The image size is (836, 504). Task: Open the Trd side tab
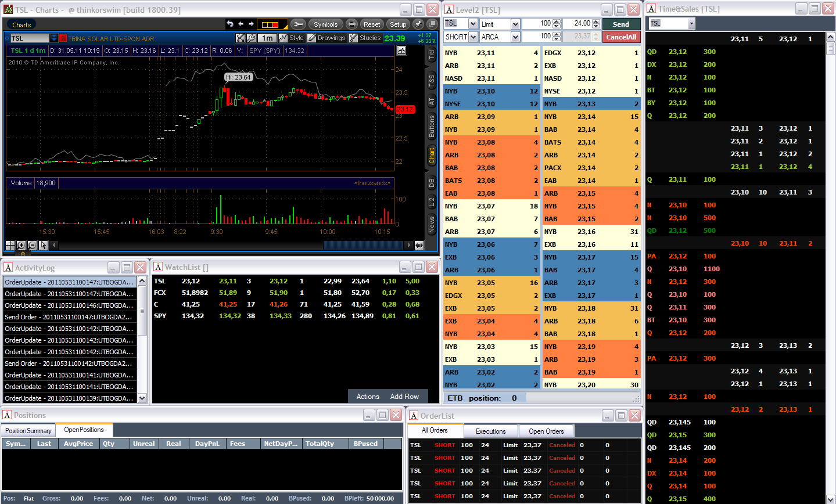(x=432, y=55)
